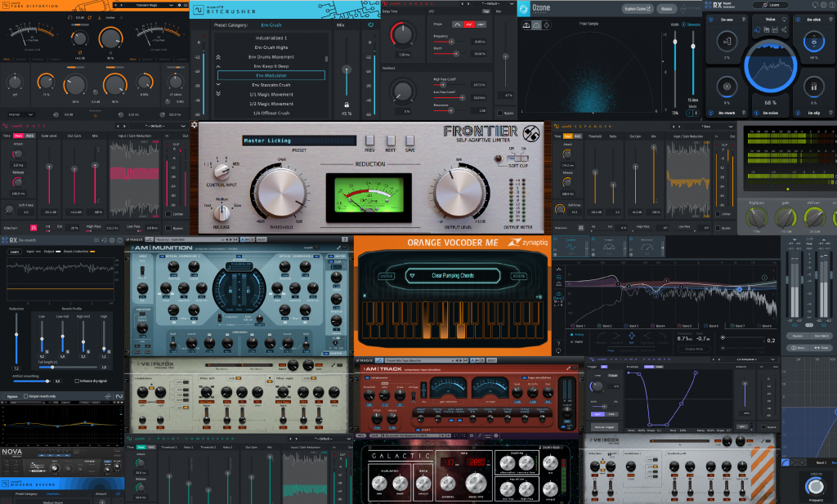Click the Explore Ozone button
The height and width of the screenshot is (504, 837).
click(x=642, y=9)
